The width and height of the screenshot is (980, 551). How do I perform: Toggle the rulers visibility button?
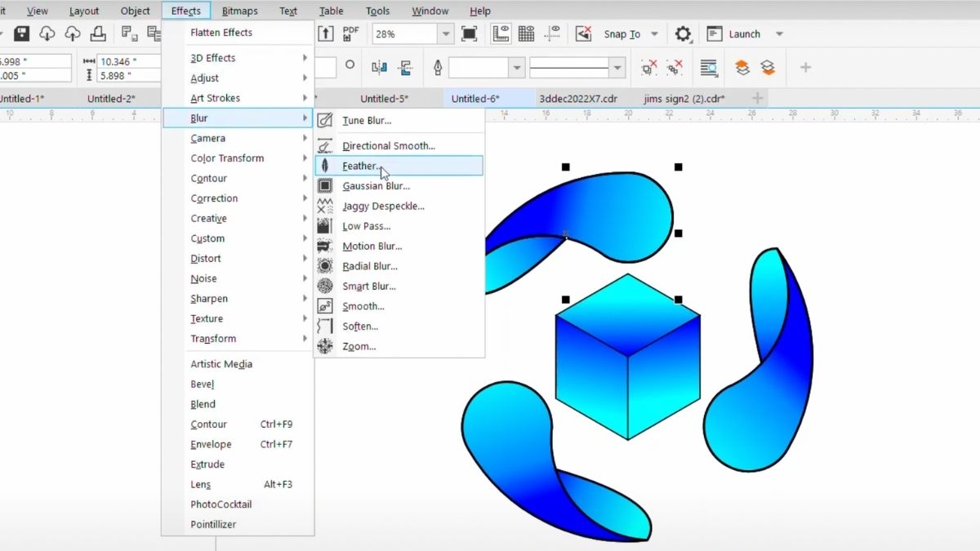tap(501, 33)
